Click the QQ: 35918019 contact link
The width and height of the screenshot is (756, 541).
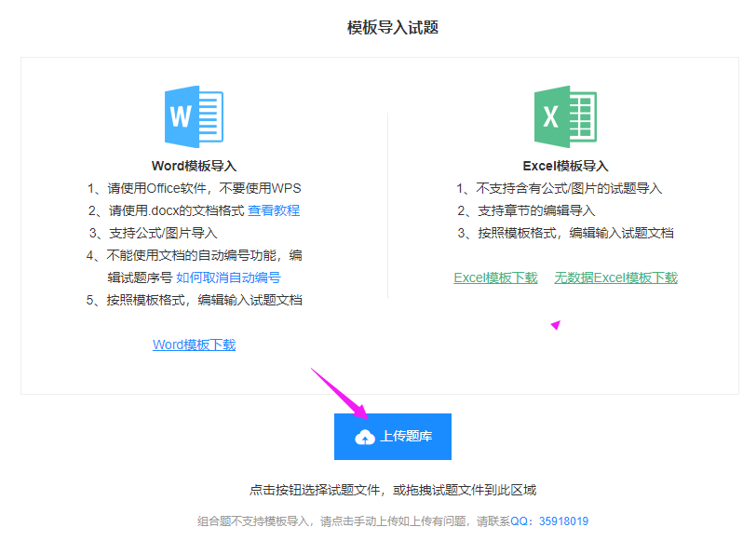(549, 521)
